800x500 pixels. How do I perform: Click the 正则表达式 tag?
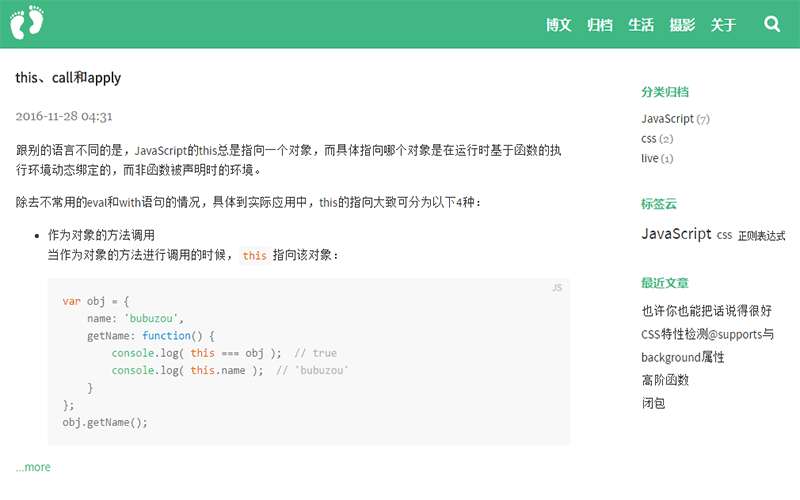tap(761, 236)
